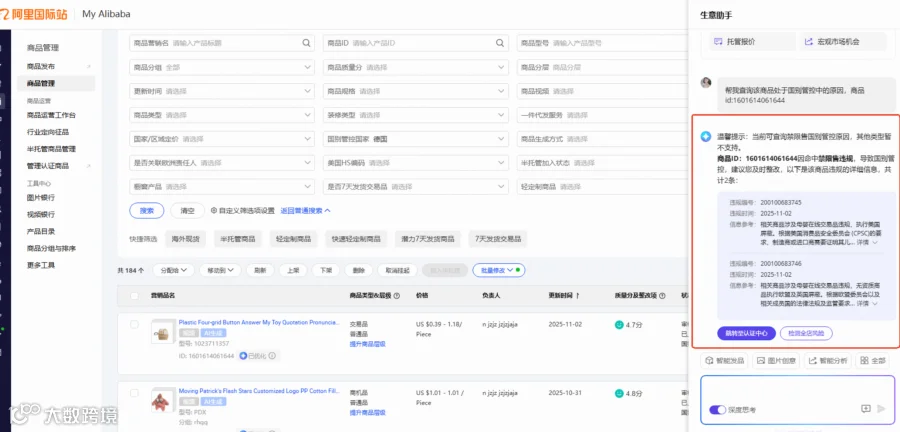Check the select-all checkbox in table header
This screenshot has height=432, width=900.
pyautogui.click(x=134, y=296)
